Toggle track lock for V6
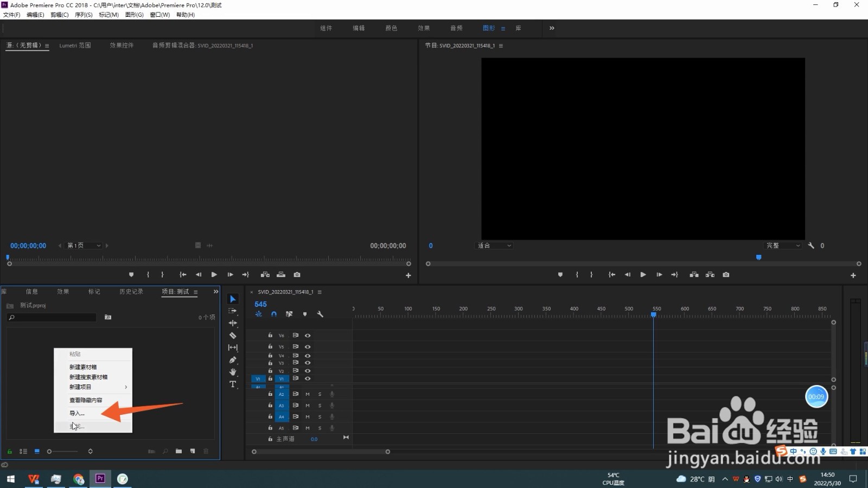868x488 pixels. pos(270,335)
